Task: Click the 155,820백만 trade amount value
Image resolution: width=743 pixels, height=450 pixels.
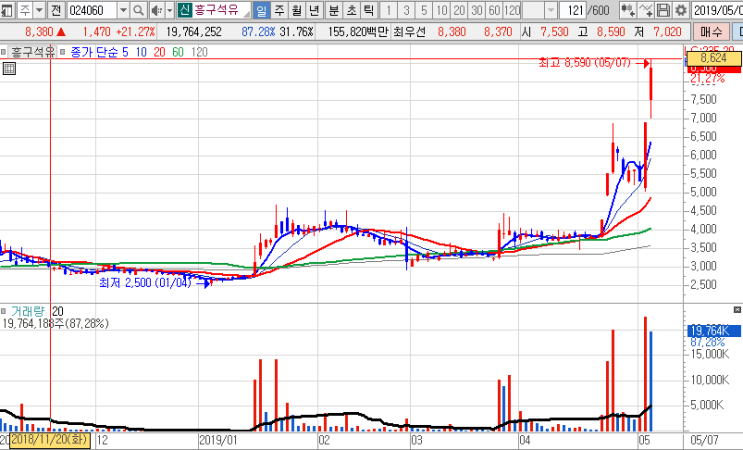Action: point(358,32)
